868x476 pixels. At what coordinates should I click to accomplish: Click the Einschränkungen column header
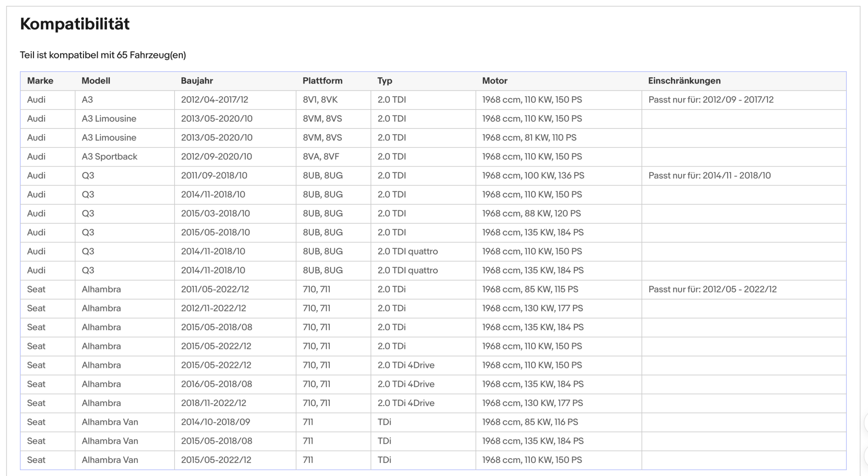click(x=684, y=81)
